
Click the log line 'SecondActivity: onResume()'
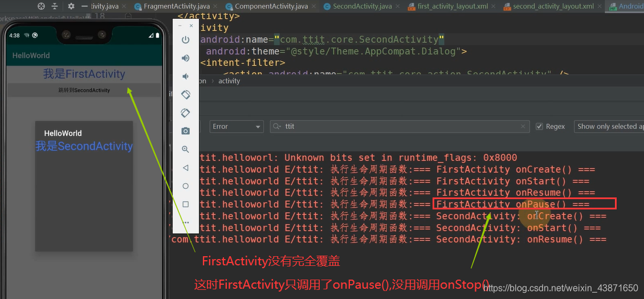[x=388, y=239]
